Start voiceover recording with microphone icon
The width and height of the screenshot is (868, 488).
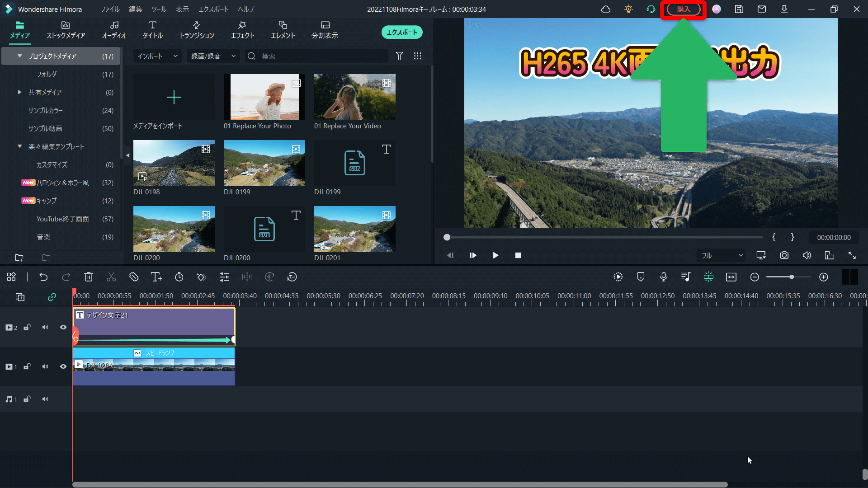[x=664, y=277]
